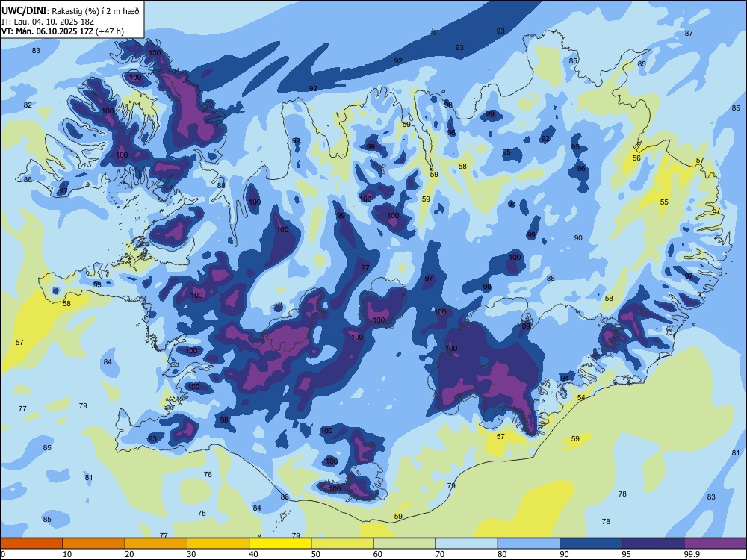The width and height of the screenshot is (747, 560).
Task: Click the humidity value 56 on the map
Action: 636,158
